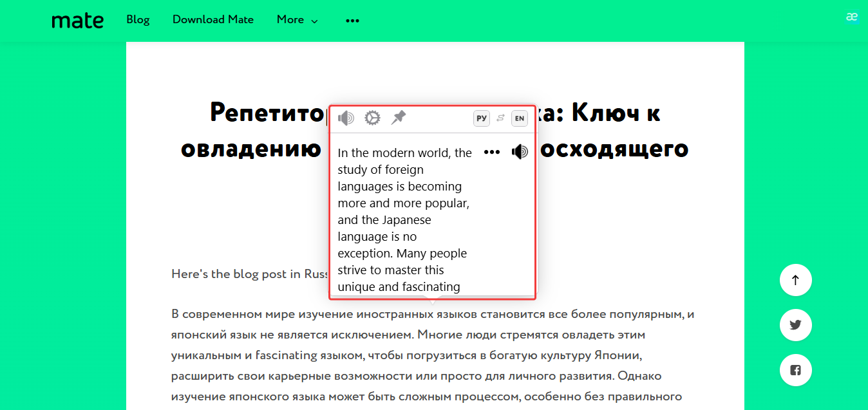Screen dimensions: 868x410
Task: Expand the More dropdown menu
Action: coord(297,20)
